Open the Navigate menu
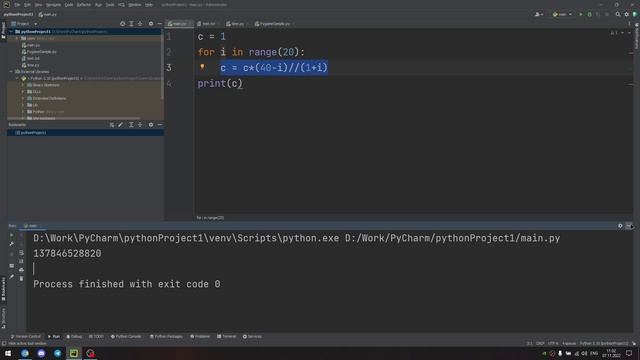The width and height of the screenshot is (640, 360). click(x=53, y=5)
